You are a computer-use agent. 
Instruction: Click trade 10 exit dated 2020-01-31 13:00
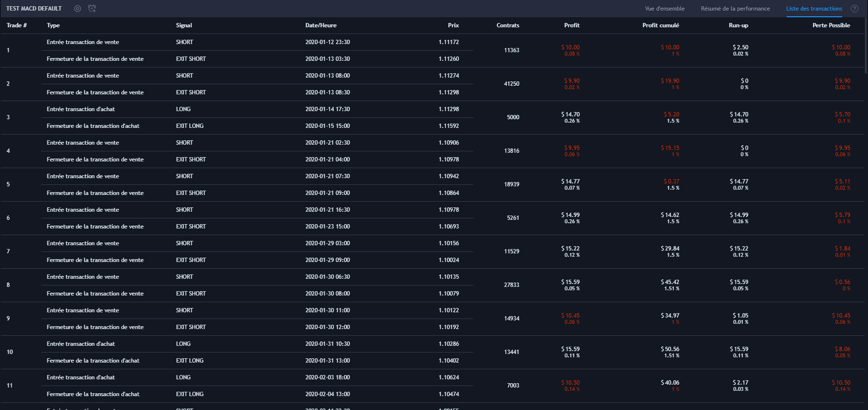(x=328, y=361)
